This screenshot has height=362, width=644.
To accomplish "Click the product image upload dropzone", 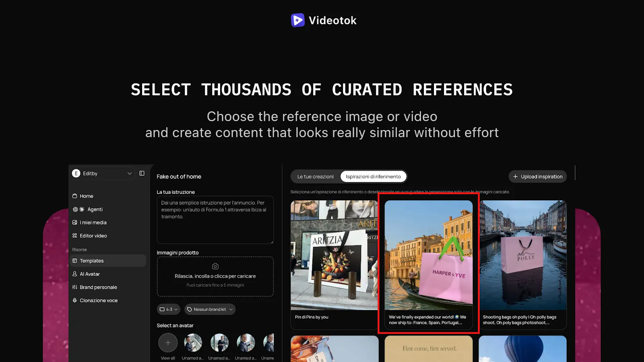I will (215, 277).
